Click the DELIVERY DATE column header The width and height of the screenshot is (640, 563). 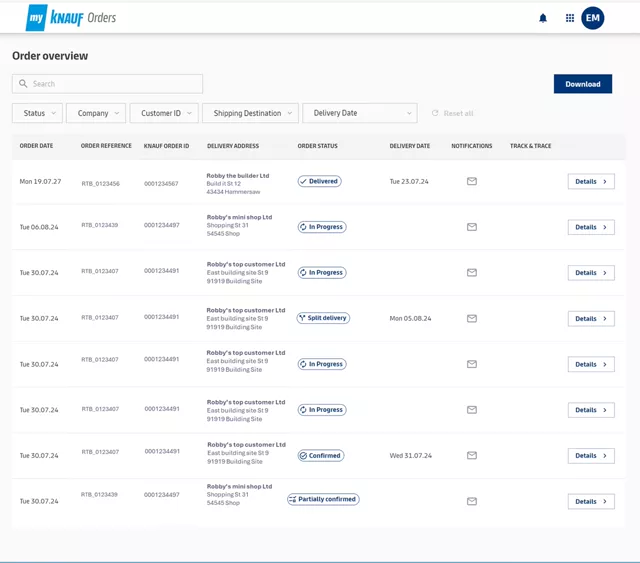pos(410,146)
